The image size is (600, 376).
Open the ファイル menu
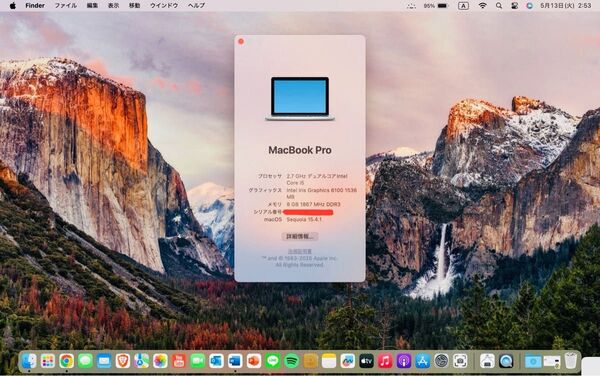(66, 6)
